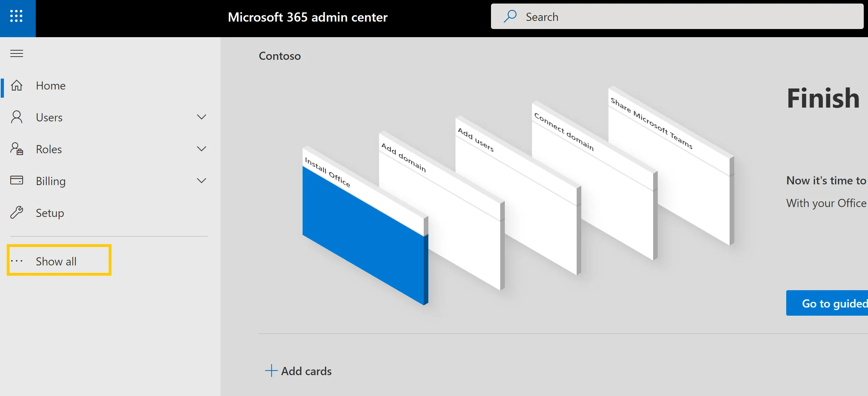868x396 pixels.
Task: Expand the Roles submenu chevron
Action: tap(201, 149)
